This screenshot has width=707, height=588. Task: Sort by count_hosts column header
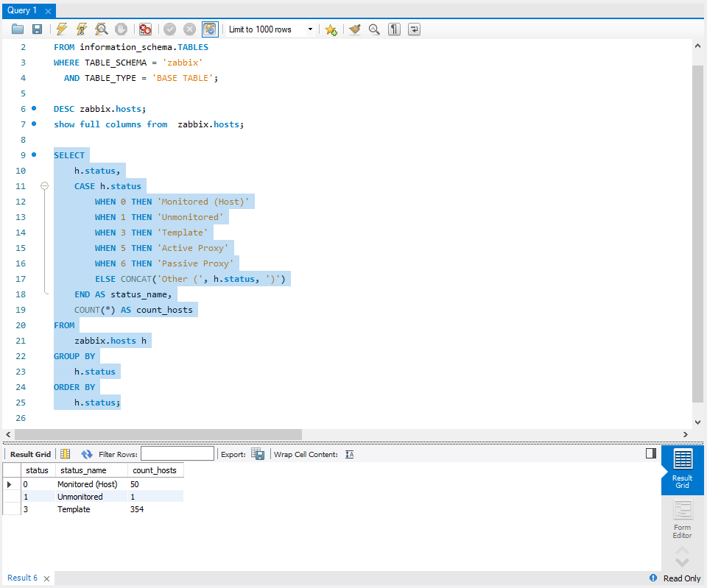point(155,470)
